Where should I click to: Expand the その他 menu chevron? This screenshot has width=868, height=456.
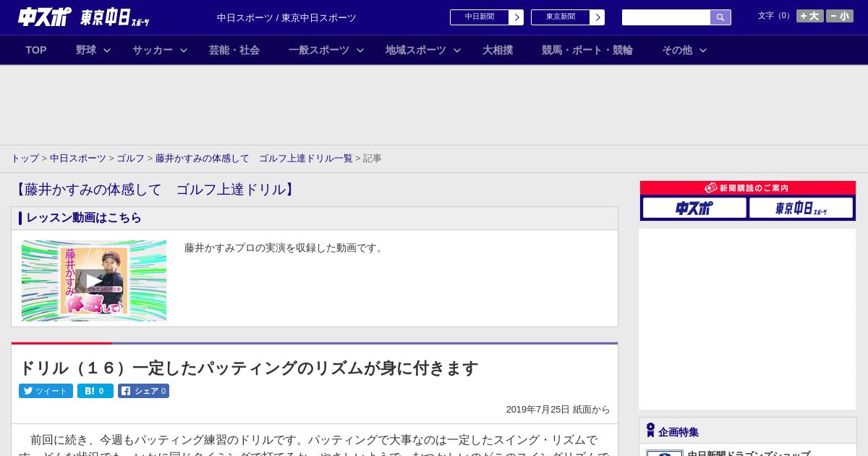tap(702, 50)
